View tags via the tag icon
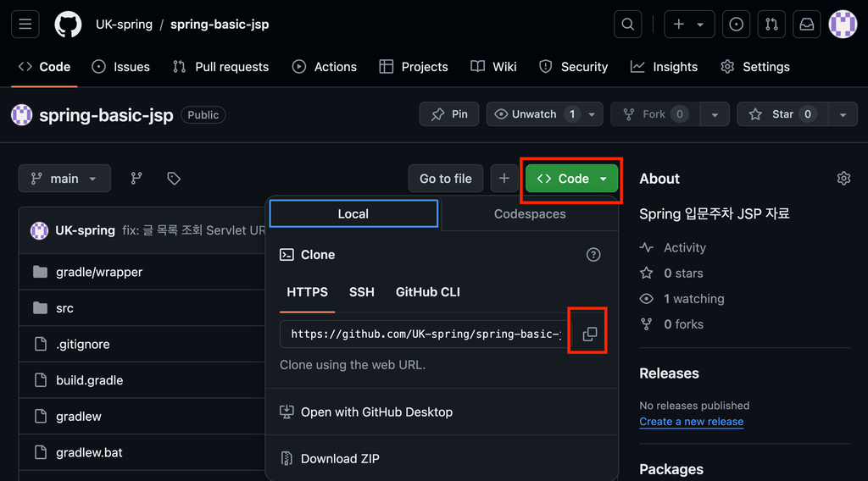Viewport: 868px width, 481px height. pos(174,179)
